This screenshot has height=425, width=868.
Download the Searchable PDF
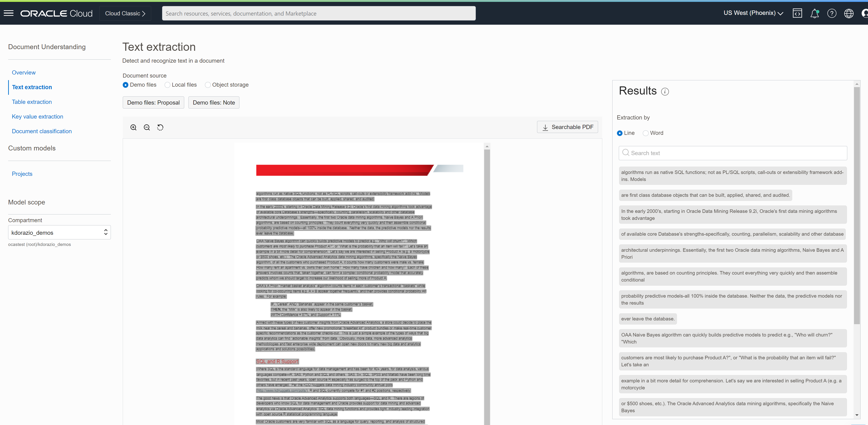click(x=567, y=127)
